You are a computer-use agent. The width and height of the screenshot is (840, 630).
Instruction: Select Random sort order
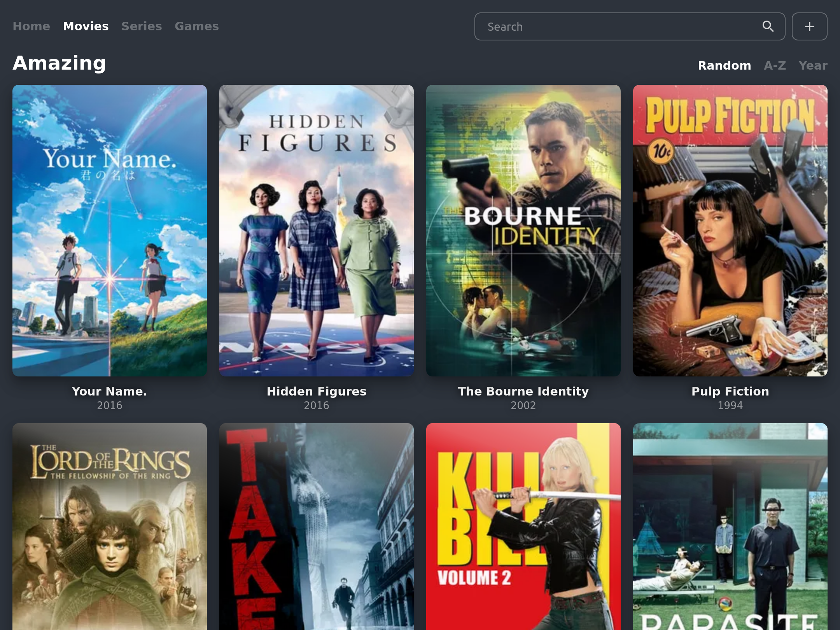[x=724, y=65]
